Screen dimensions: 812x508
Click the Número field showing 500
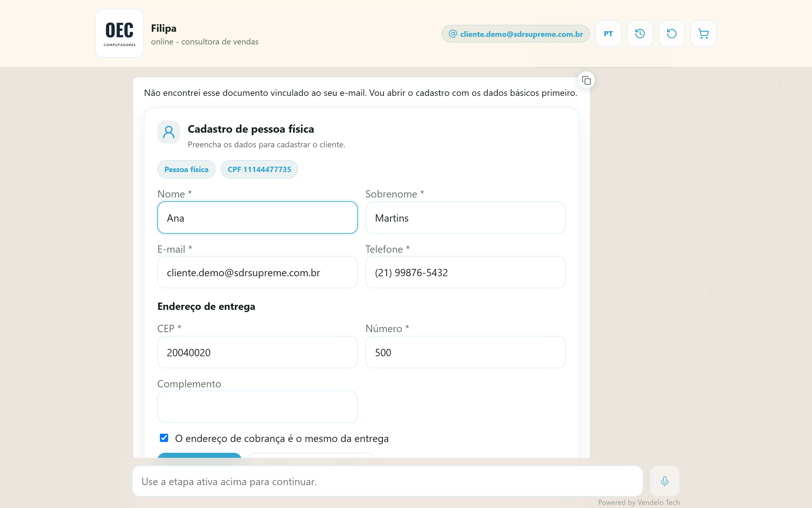pos(465,352)
